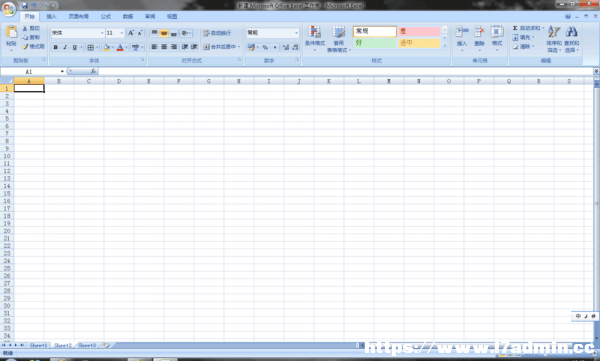Viewport: 600px width, 361px height.
Task: Expand the font size dropdown
Action: pos(122,33)
